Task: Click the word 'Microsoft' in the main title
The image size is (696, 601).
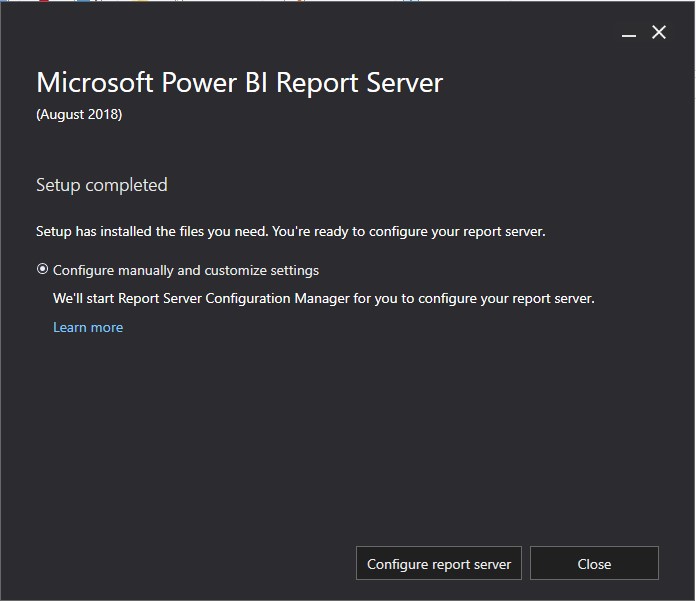Action: [90, 83]
